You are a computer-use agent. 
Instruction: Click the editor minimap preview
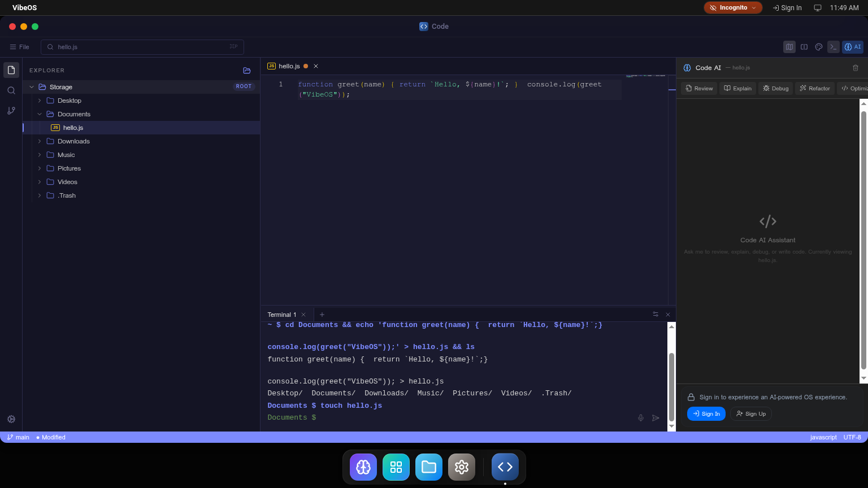tap(646, 76)
